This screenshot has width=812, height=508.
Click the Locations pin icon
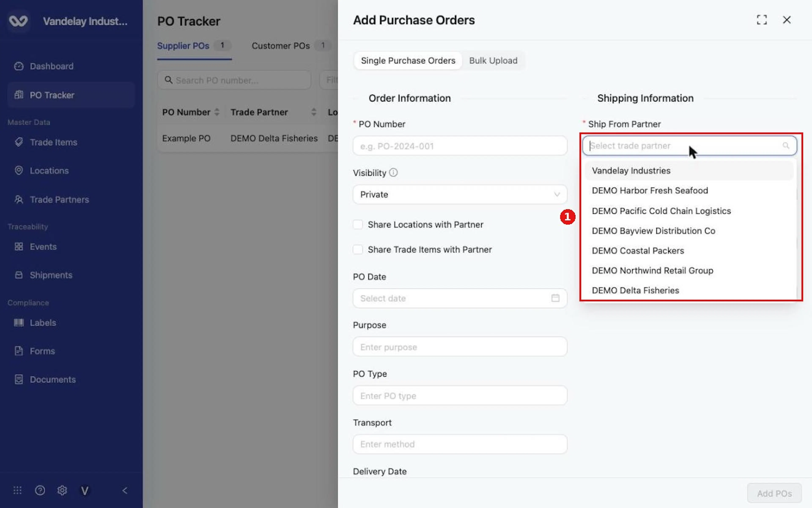[x=19, y=171]
